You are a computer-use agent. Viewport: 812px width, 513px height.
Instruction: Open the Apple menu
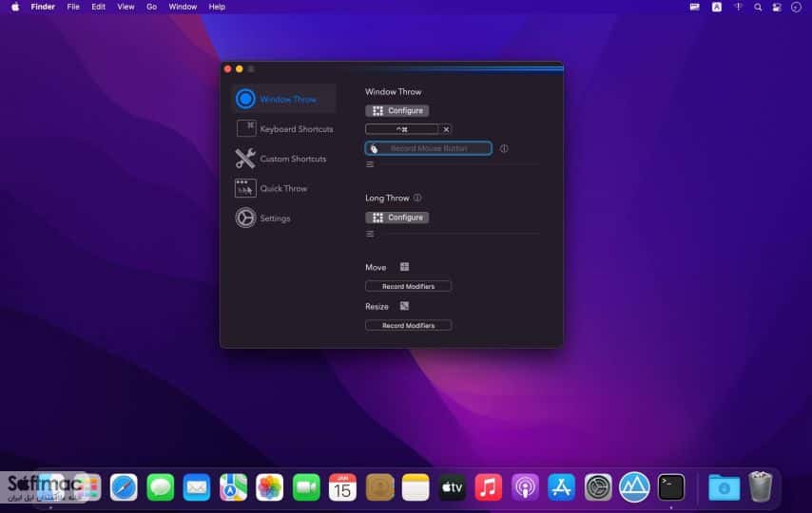(x=15, y=7)
